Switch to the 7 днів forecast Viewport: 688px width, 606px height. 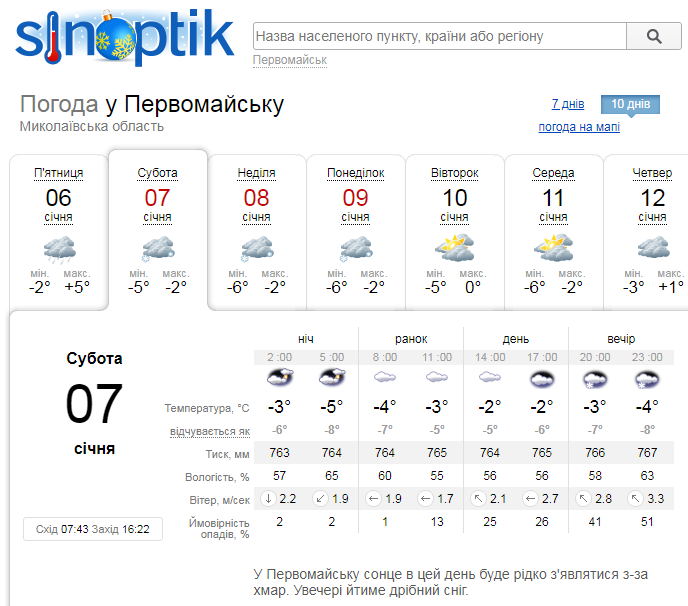(x=567, y=104)
